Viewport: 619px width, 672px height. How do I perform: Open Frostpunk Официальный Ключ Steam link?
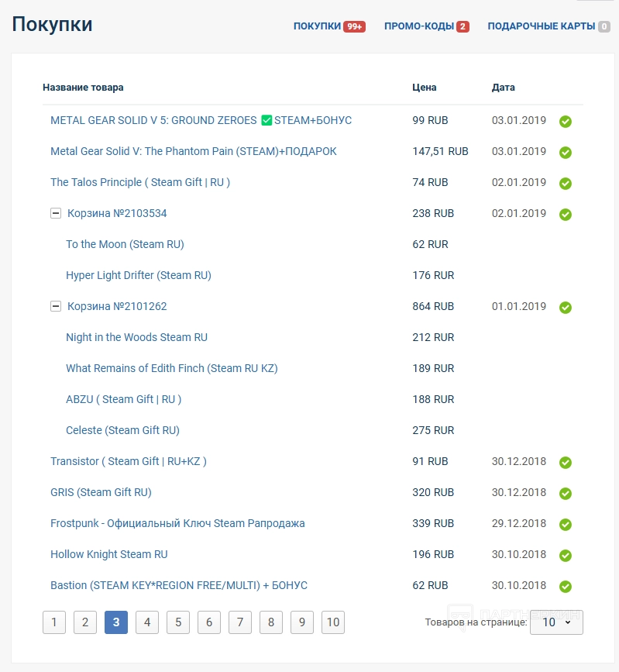(x=177, y=523)
